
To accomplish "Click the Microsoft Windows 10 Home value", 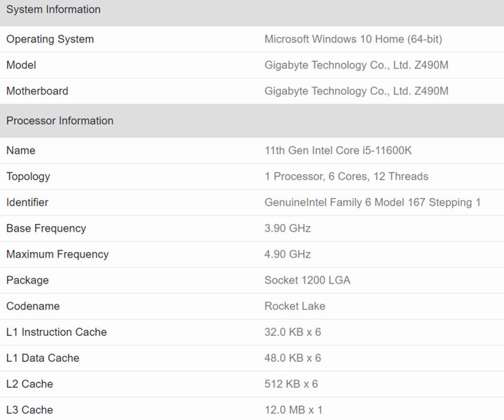I will point(353,39).
